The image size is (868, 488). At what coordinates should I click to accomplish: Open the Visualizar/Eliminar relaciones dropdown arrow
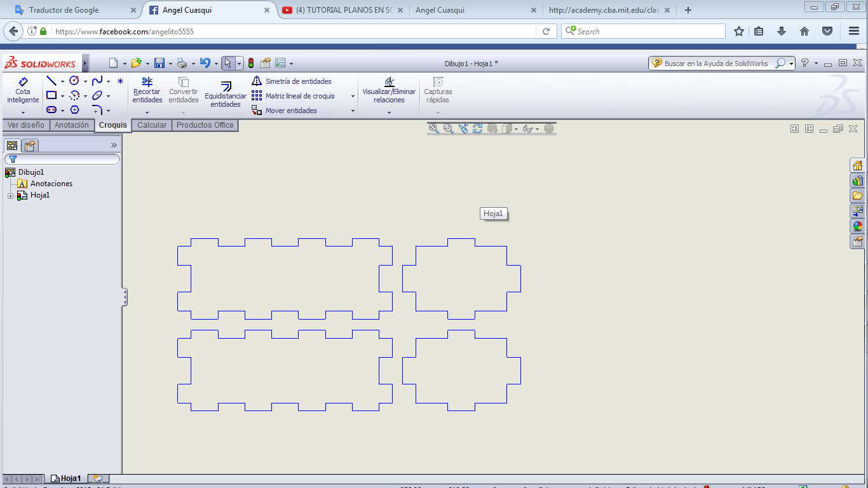[x=389, y=112]
